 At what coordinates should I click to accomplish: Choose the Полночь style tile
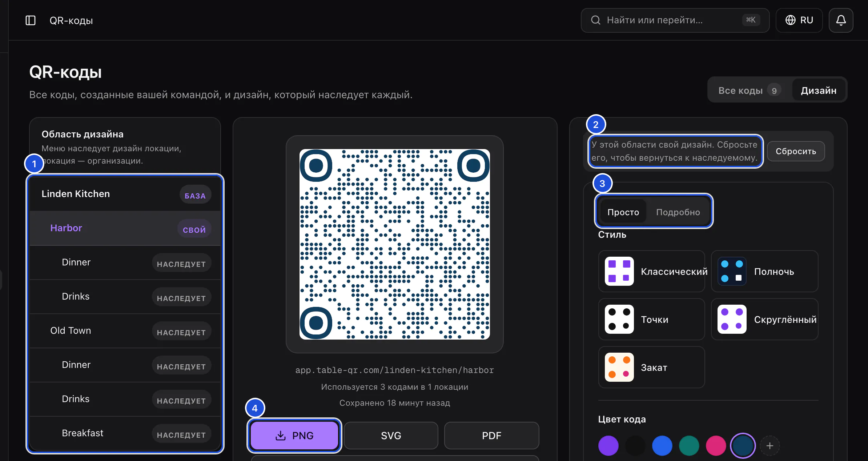764,271
